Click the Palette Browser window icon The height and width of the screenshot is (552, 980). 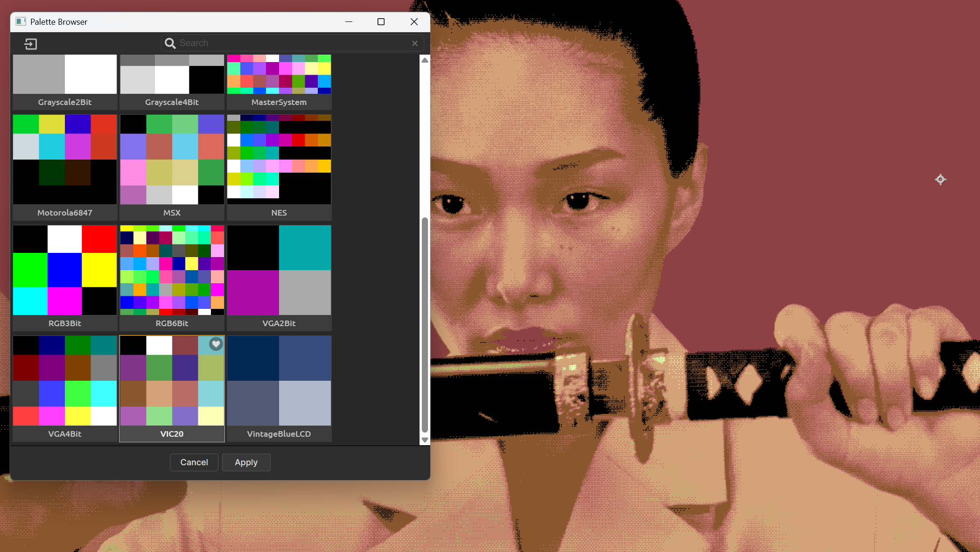21,21
